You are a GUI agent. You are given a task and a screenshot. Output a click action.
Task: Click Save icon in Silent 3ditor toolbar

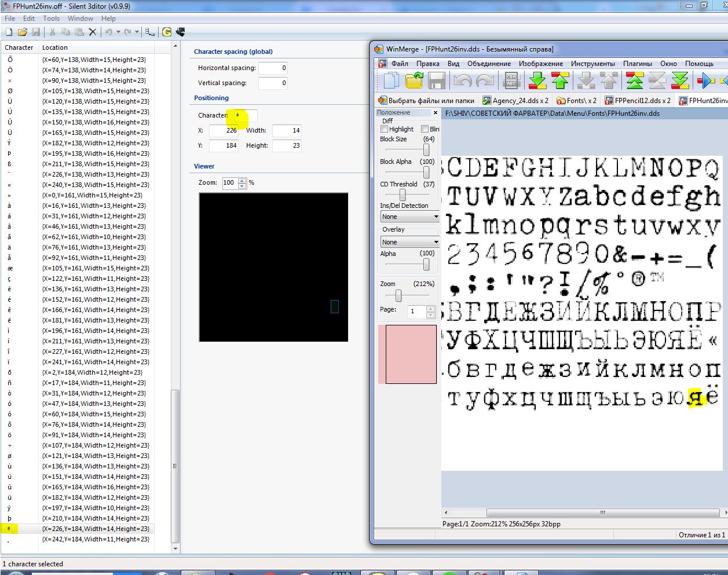click(35, 32)
